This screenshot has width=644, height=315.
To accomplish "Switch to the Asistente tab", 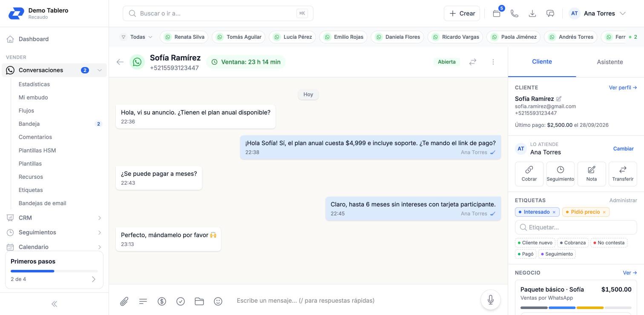I will [610, 62].
